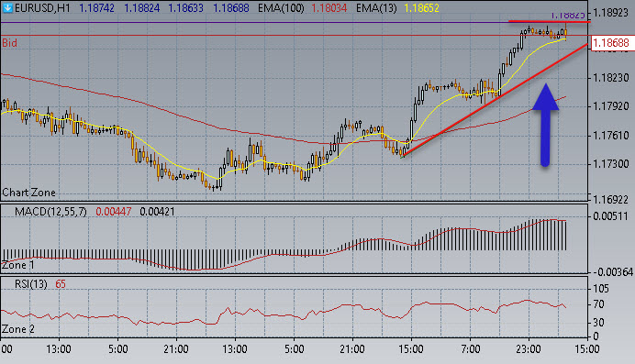The height and width of the screenshot is (364, 635).
Task: Click the Chart Zone label
Action: 28,193
